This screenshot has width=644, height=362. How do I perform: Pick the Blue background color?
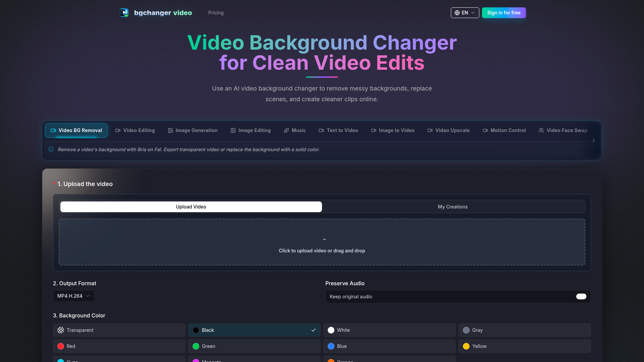[x=389, y=346]
